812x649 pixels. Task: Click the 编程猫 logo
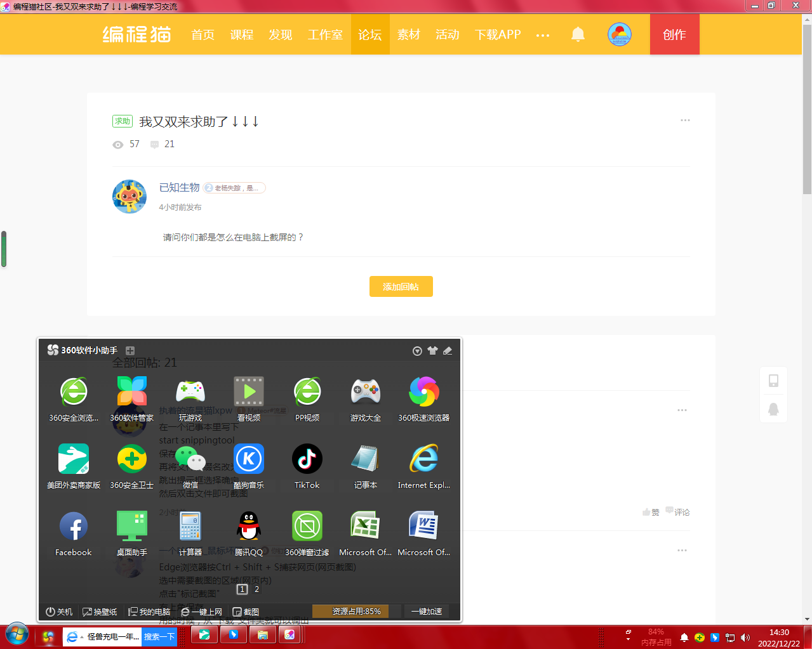137,34
